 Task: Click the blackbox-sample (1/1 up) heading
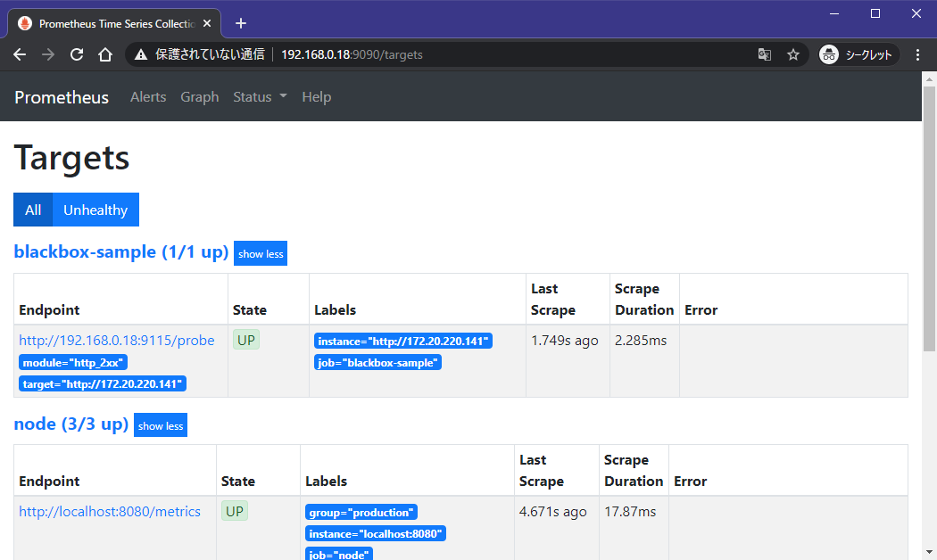click(x=121, y=252)
